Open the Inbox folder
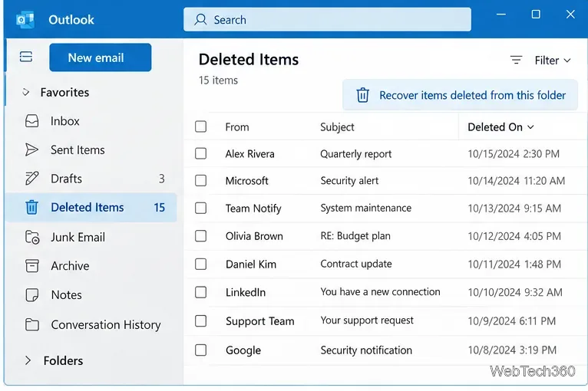 [90, 121]
